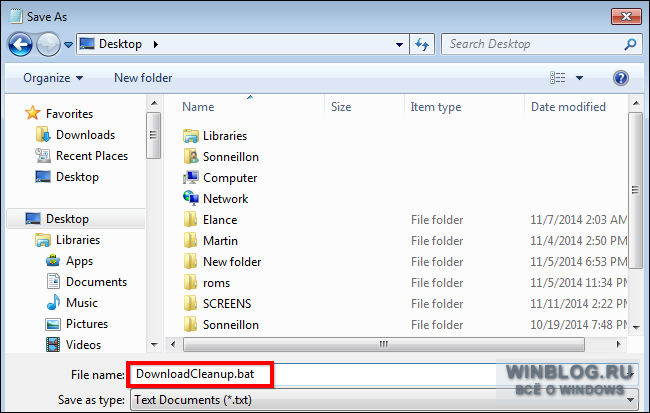This screenshot has height=413, width=650.
Task: Click the Computer icon in file list
Action: coord(191,177)
